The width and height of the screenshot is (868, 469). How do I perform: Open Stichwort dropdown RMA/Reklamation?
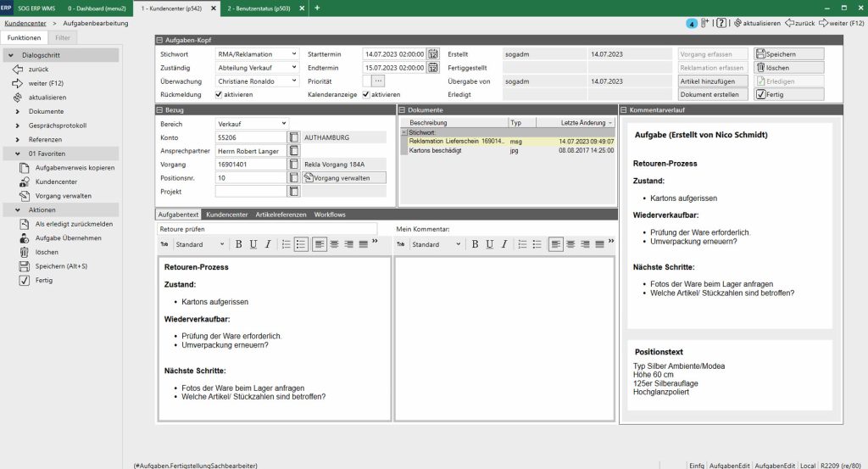pos(257,54)
